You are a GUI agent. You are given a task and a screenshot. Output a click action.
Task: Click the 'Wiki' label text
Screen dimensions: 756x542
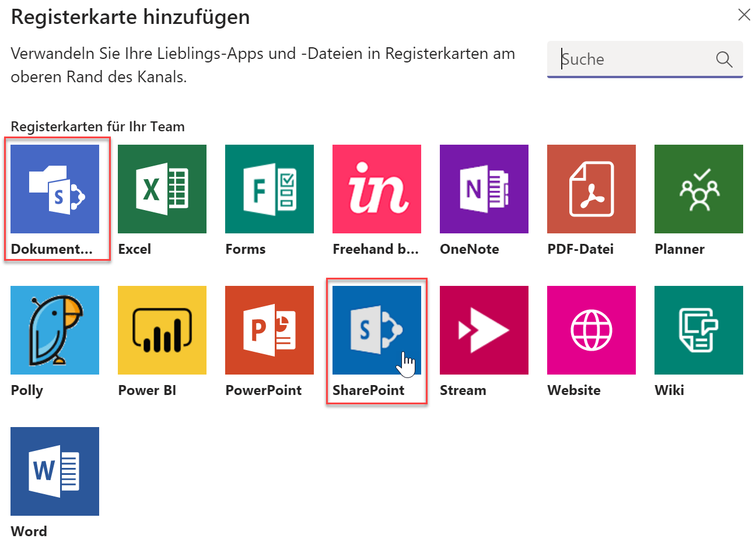(x=670, y=390)
